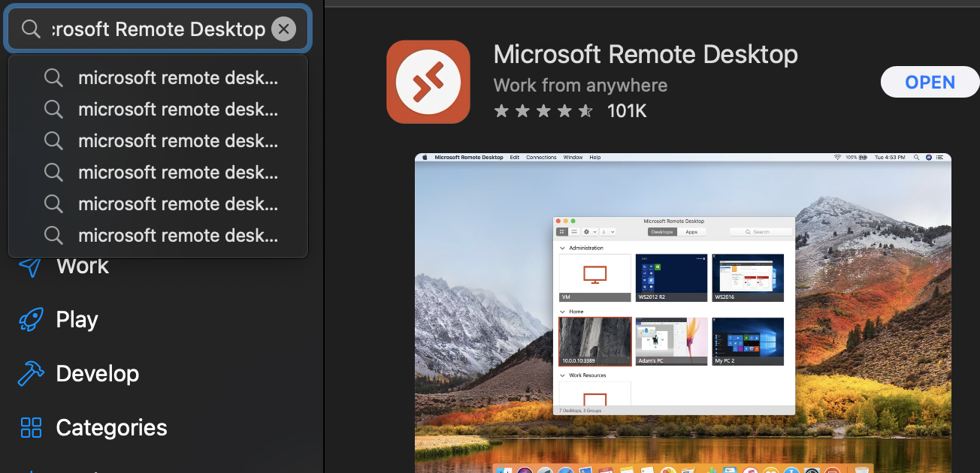Click the Microsoft Remote Desktop title heading
980x473 pixels.
(x=646, y=55)
